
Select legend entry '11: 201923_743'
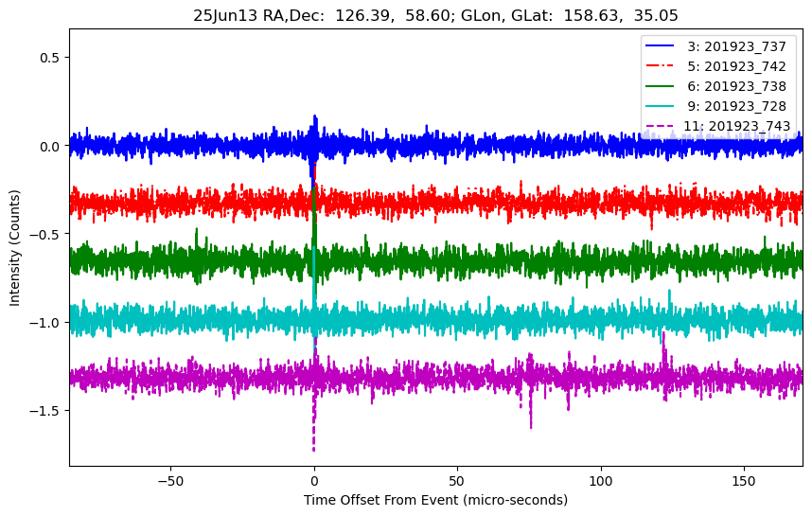[x=736, y=126]
